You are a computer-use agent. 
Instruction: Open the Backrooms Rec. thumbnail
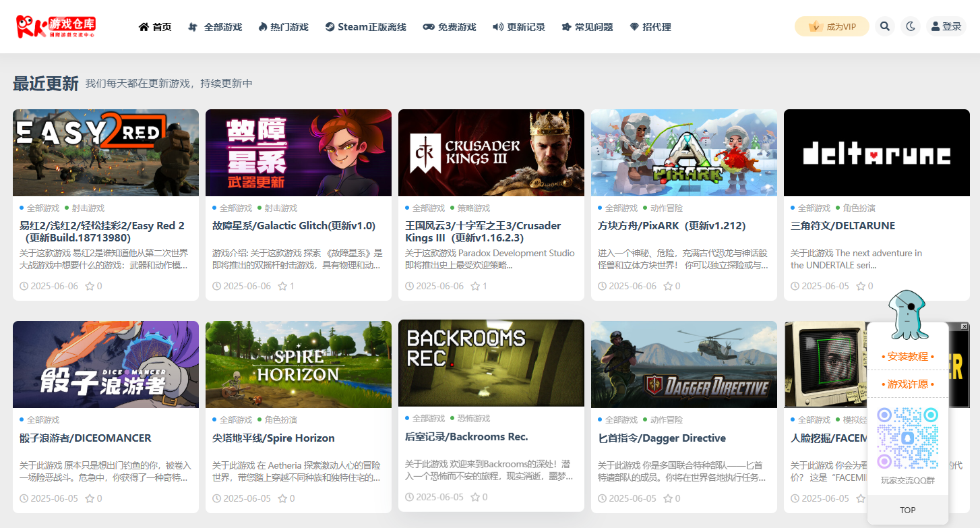pos(491,363)
